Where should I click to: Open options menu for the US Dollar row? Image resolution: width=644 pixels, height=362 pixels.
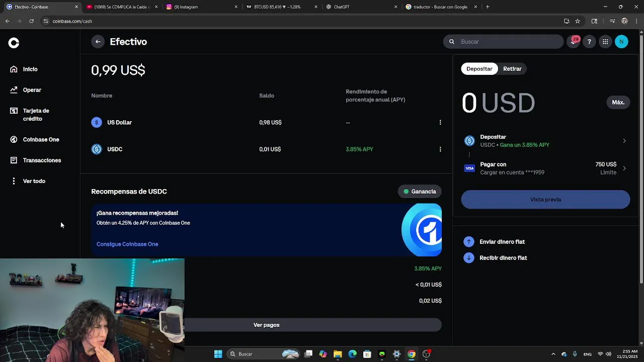click(x=440, y=122)
